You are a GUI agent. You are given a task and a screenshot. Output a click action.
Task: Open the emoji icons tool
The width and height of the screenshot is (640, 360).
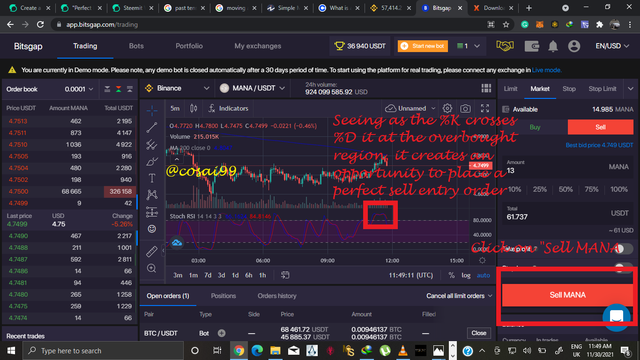tap(152, 229)
